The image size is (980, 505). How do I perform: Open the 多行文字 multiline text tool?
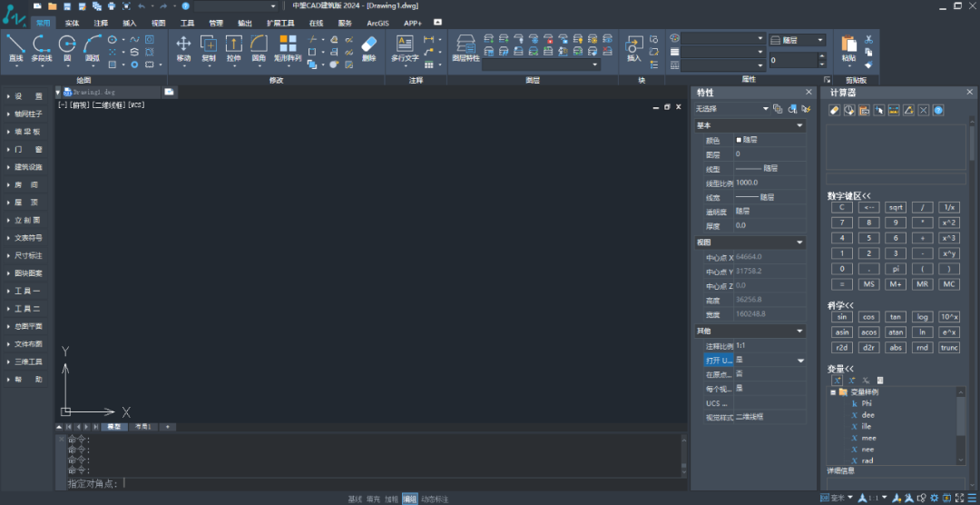405,46
